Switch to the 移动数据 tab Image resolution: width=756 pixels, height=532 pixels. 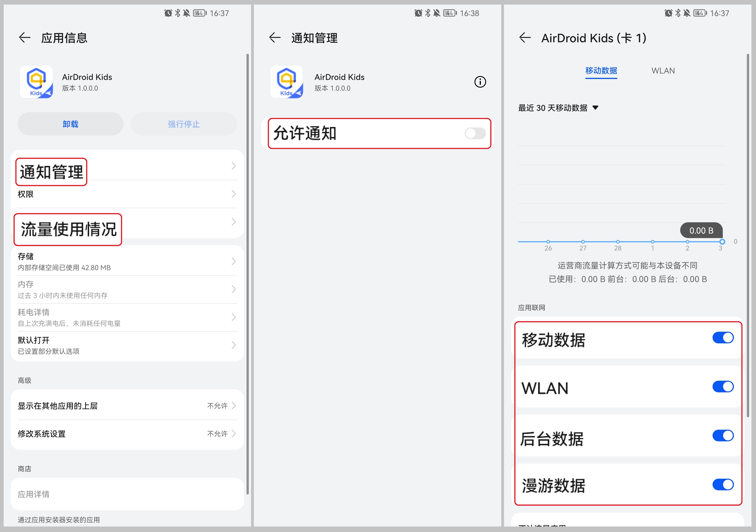coord(601,71)
